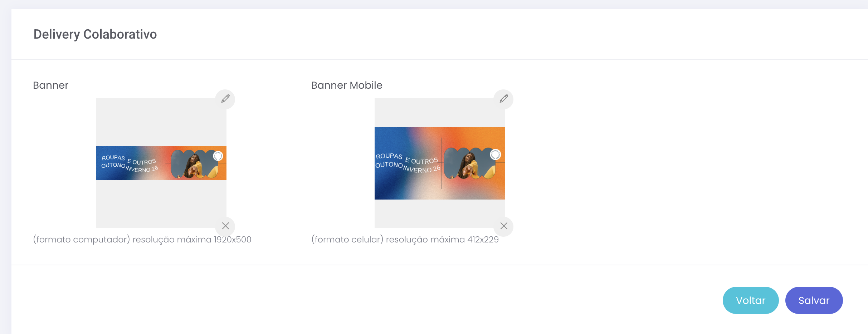The image size is (868, 334).
Task: Remove the desktop Banner image via X
Action: [x=225, y=226]
